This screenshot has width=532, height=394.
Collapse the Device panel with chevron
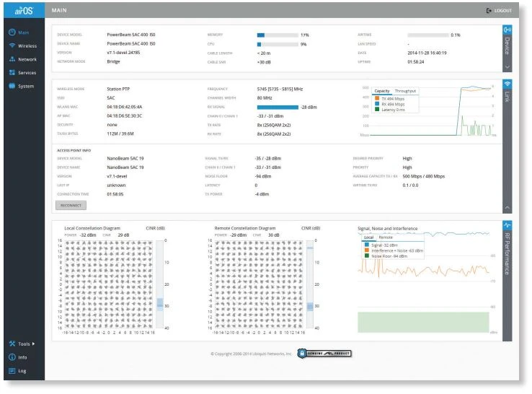pyautogui.click(x=507, y=66)
